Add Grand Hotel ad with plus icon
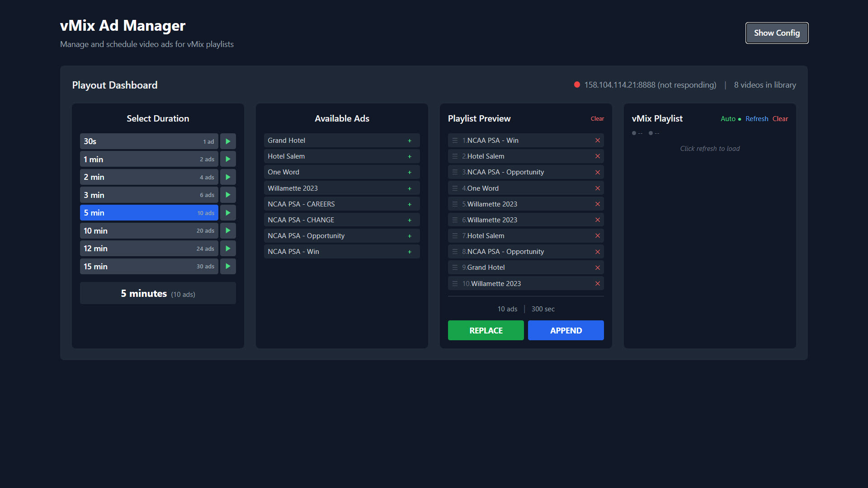Viewport: 868px width, 488px height. [410, 141]
